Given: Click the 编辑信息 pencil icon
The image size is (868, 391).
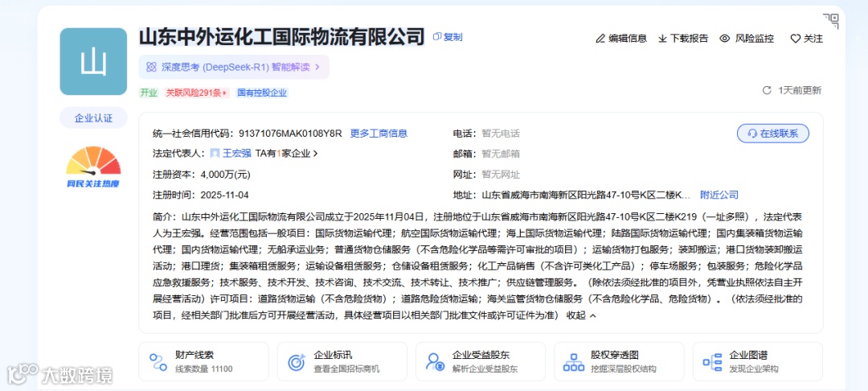Looking at the screenshot, I should click(600, 39).
